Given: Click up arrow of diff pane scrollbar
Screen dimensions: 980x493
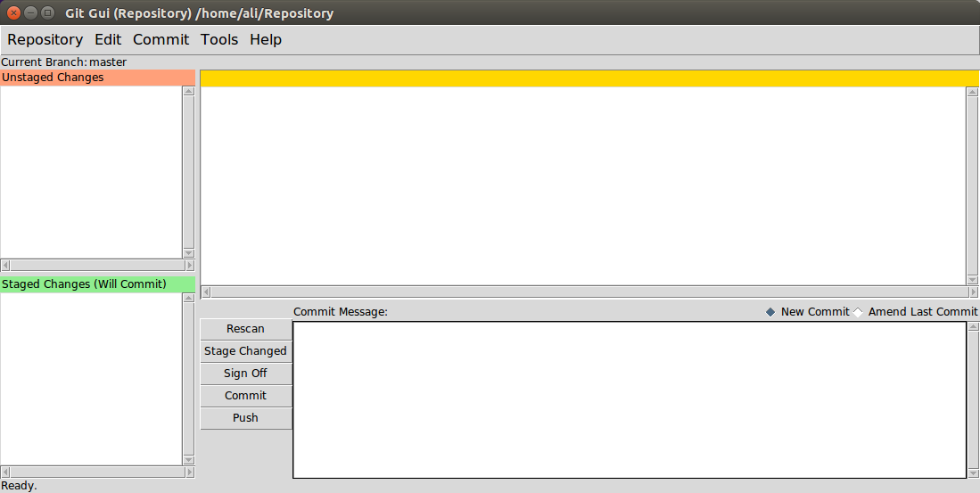Looking at the screenshot, I should coord(973,92).
